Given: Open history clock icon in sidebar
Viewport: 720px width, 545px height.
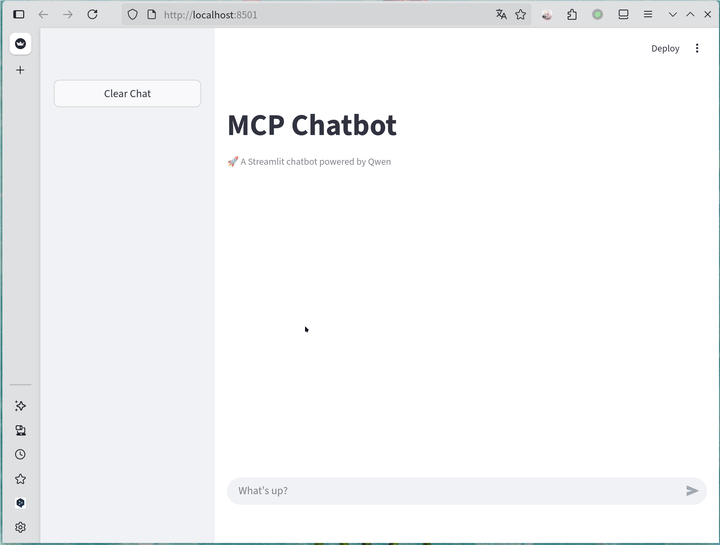Looking at the screenshot, I should click(x=20, y=455).
